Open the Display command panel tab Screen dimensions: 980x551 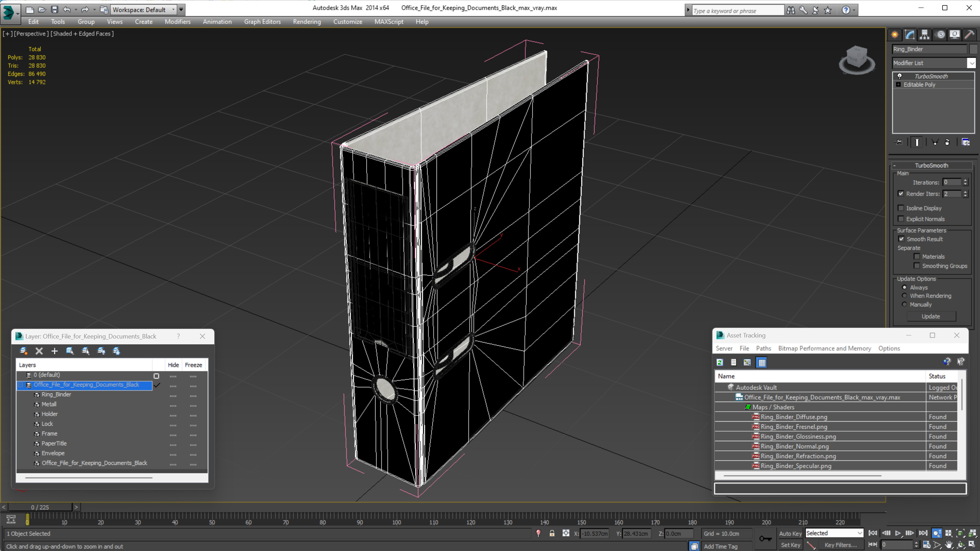coord(955,35)
